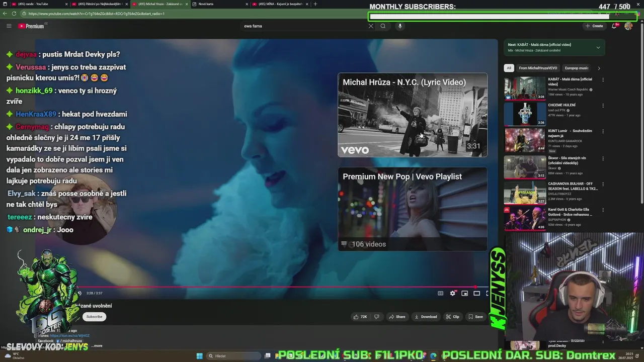Expand the description with ...more
Viewport: 644px width, 362px height.
pos(97,346)
